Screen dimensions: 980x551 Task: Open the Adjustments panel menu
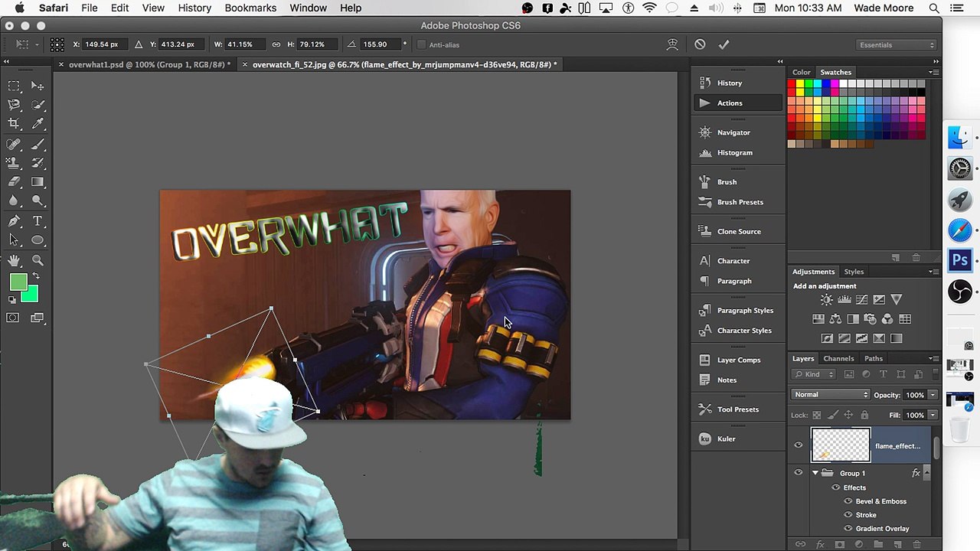click(x=934, y=272)
